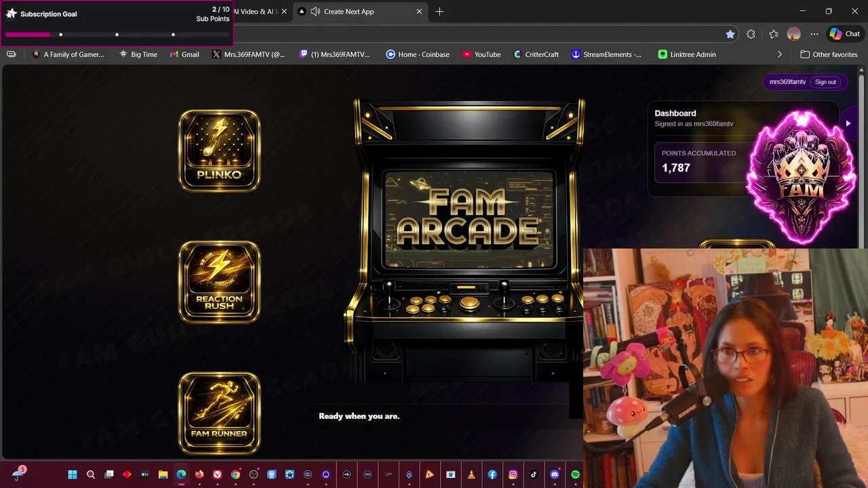The height and width of the screenshot is (488, 868).
Task: Open the favorites list icon
Action: 774,34
